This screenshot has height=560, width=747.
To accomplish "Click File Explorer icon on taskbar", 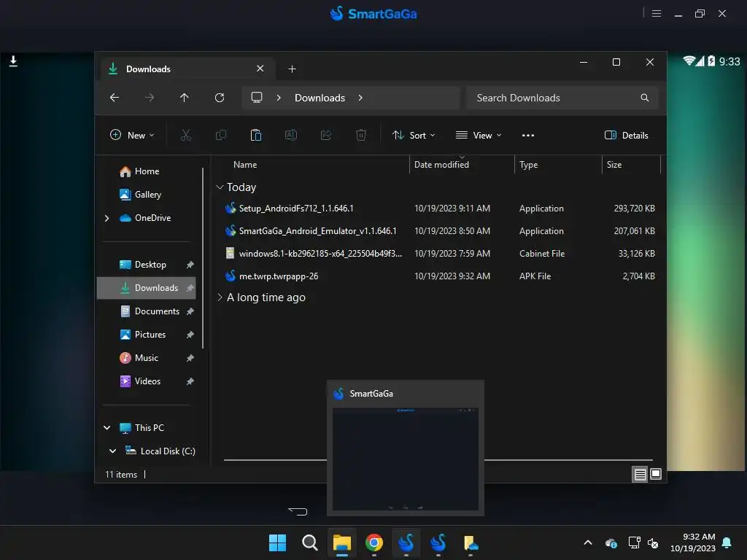I will (342, 542).
